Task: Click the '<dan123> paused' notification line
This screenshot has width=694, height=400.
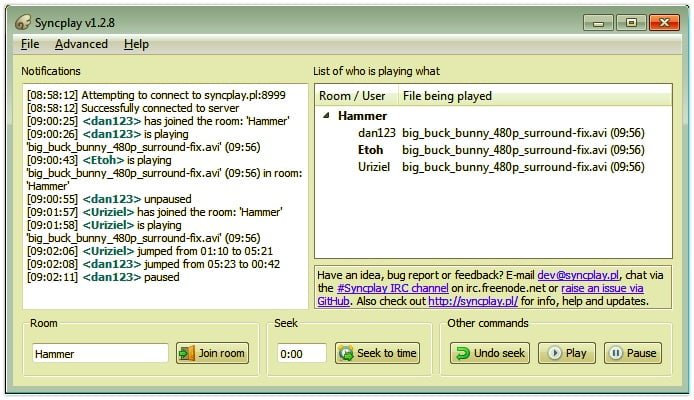Action: pos(103,277)
